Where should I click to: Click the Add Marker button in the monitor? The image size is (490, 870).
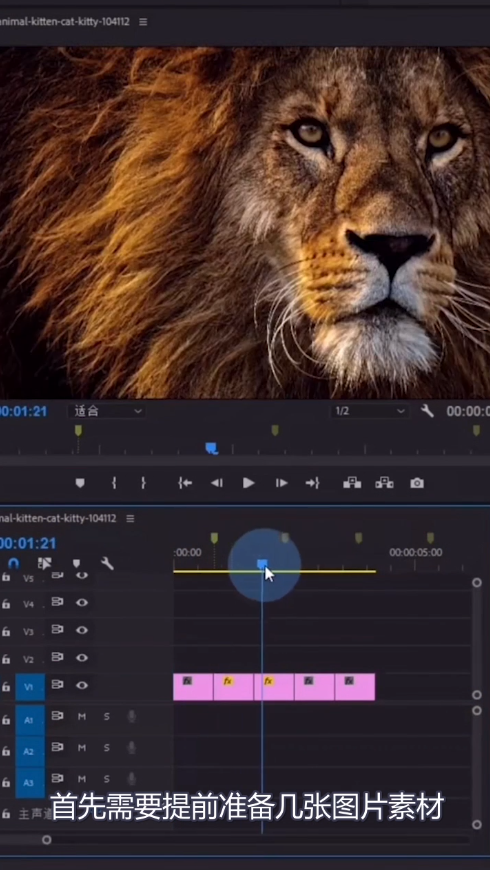pyautogui.click(x=80, y=483)
